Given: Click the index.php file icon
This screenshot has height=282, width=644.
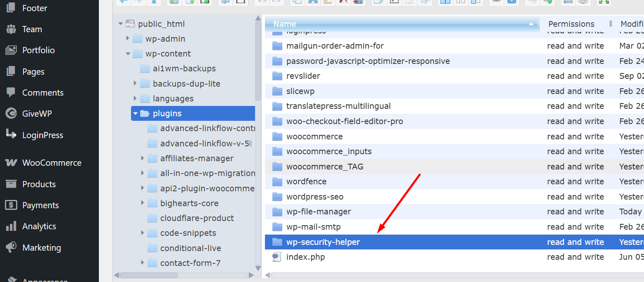Looking at the screenshot, I should coord(276,257).
